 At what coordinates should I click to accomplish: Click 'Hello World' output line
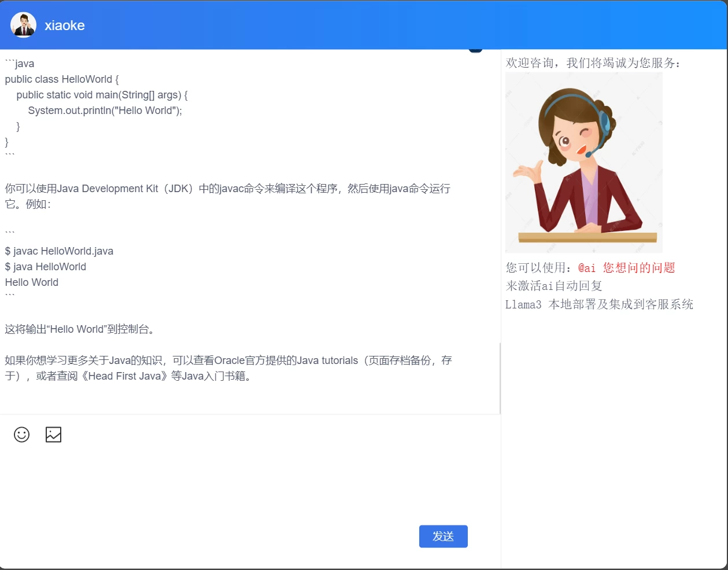click(32, 282)
